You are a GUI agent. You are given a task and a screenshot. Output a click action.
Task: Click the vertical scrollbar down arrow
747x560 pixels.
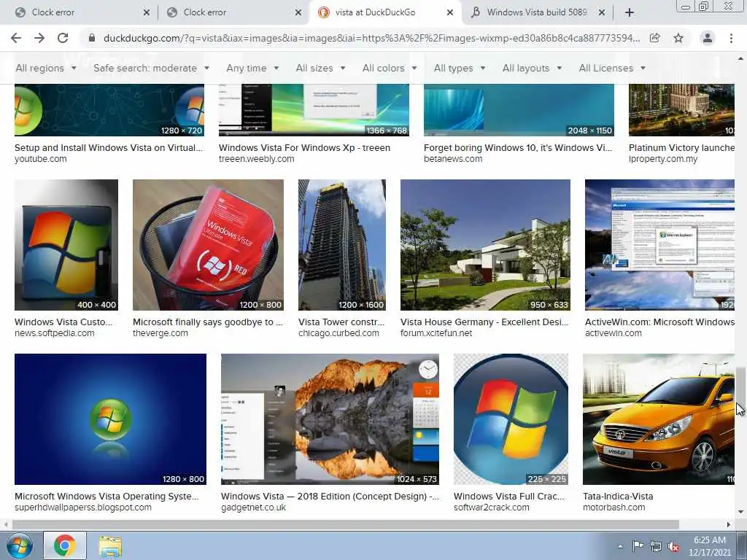click(x=740, y=513)
